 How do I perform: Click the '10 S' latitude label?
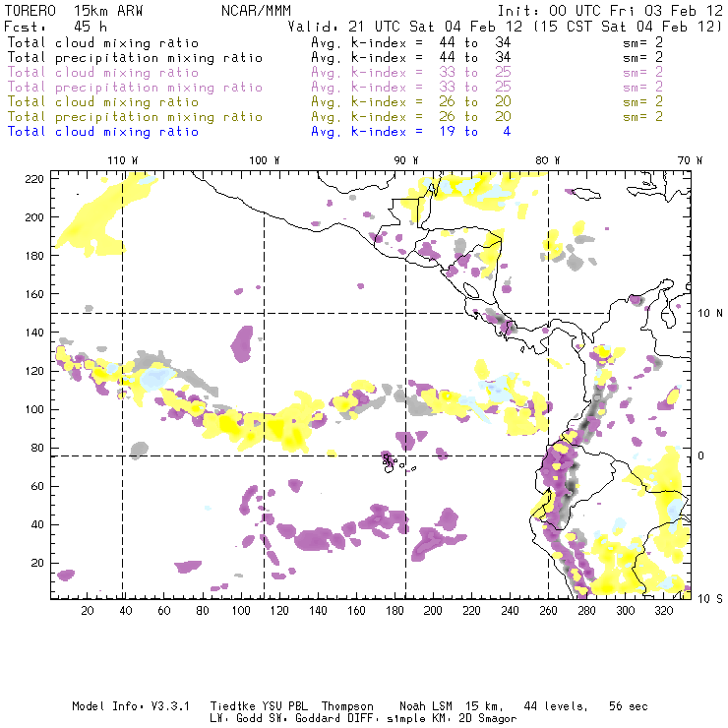710,599
